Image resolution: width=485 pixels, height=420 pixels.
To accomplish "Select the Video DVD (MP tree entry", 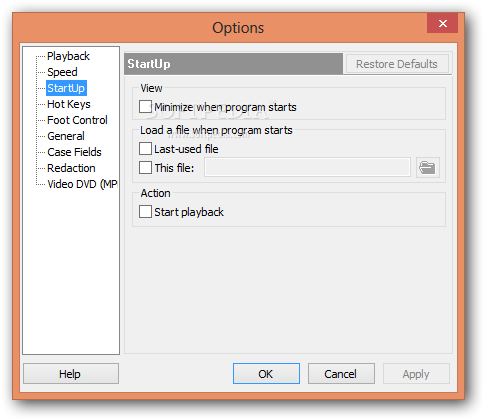I will [82, 184].
